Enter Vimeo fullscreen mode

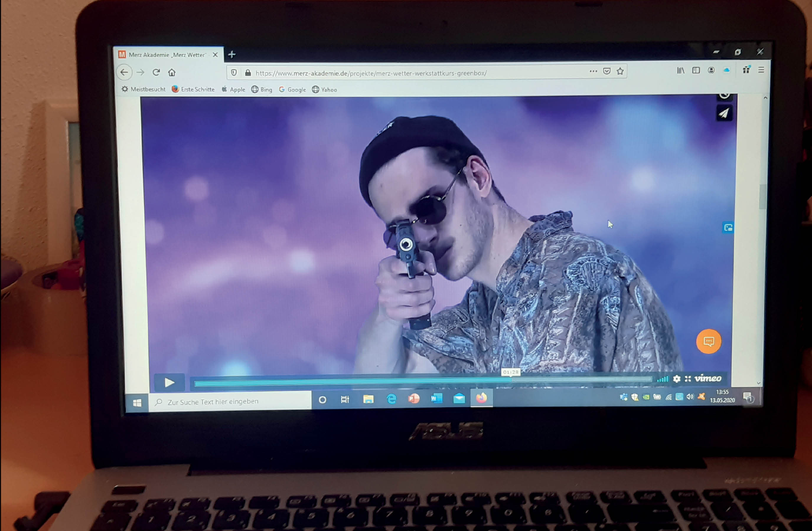[688, 379]
